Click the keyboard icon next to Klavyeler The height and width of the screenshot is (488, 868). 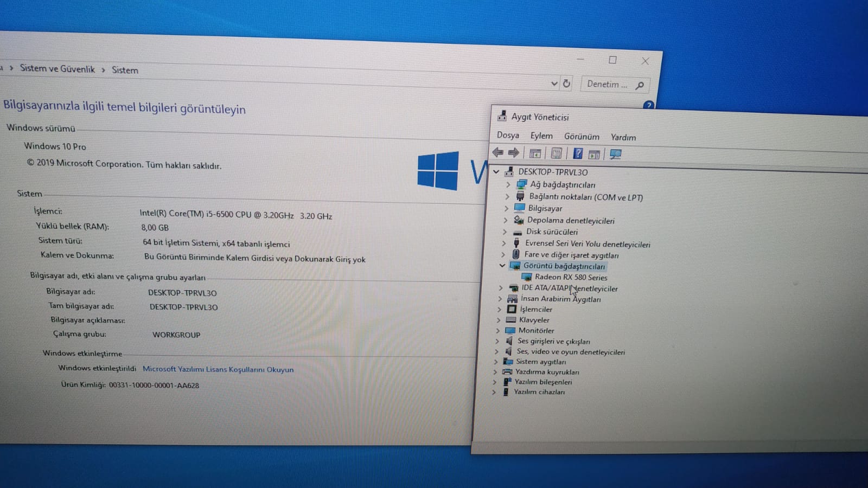[510, 319]
